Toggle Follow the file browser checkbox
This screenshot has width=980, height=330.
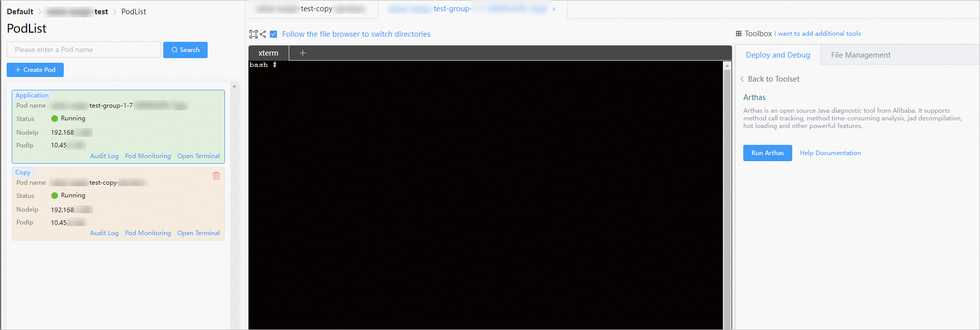(x=273, y=34)
